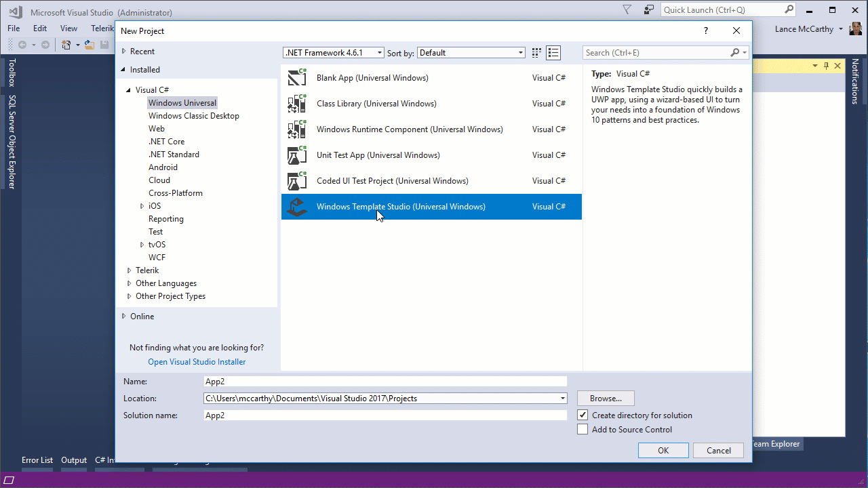Select Coded UI Test Project template icon

coord(297,181)
